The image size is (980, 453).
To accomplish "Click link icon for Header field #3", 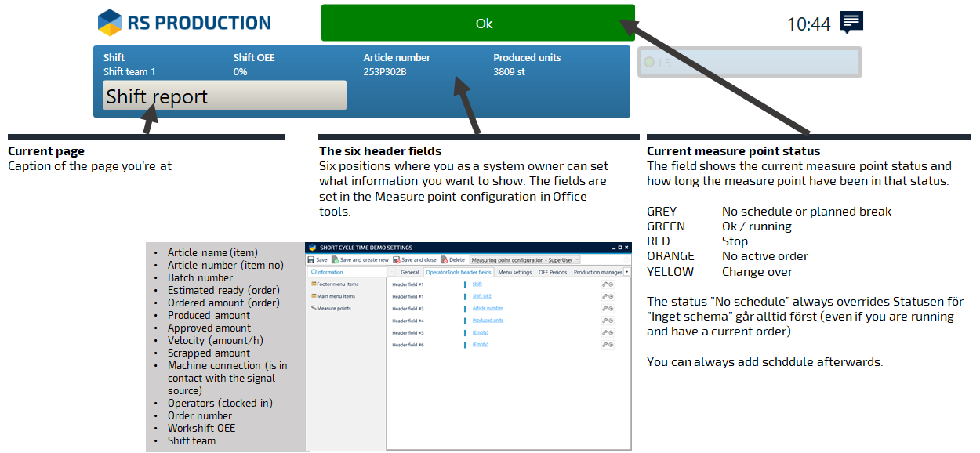I will coord(604,309).
